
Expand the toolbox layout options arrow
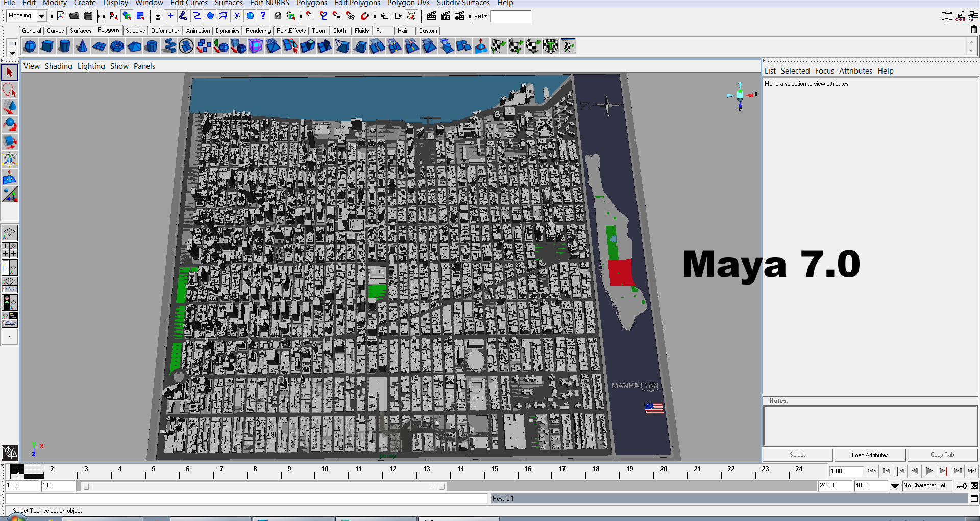tap(9, 337)
